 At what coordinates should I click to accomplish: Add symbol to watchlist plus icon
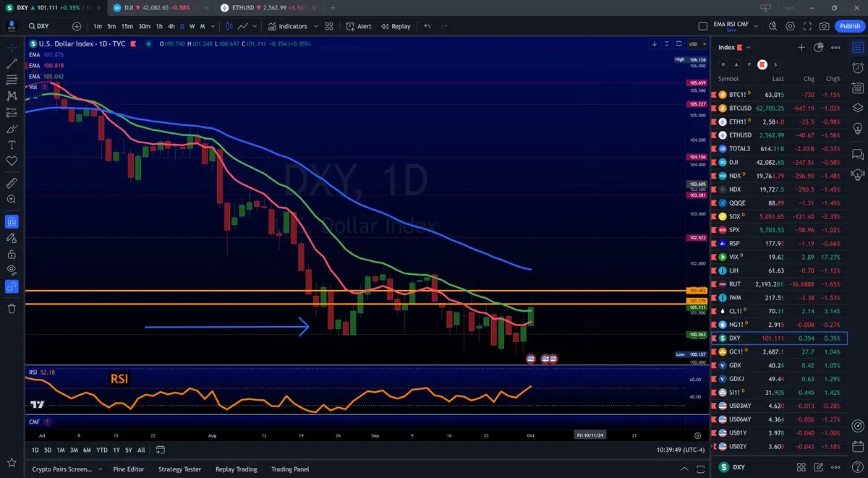click(801, 47)
